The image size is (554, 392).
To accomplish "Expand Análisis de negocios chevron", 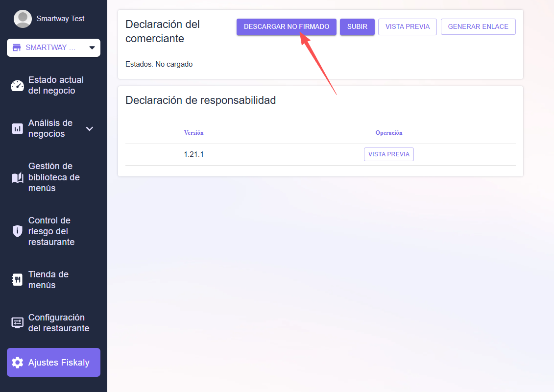I will click(x=90, y=129).
